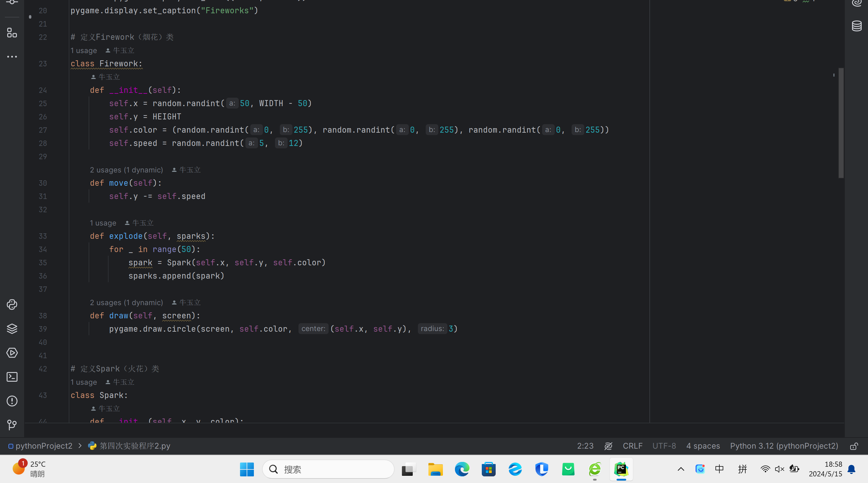
Task: Open notification bell in taskbar
Action: click(851, 469)
